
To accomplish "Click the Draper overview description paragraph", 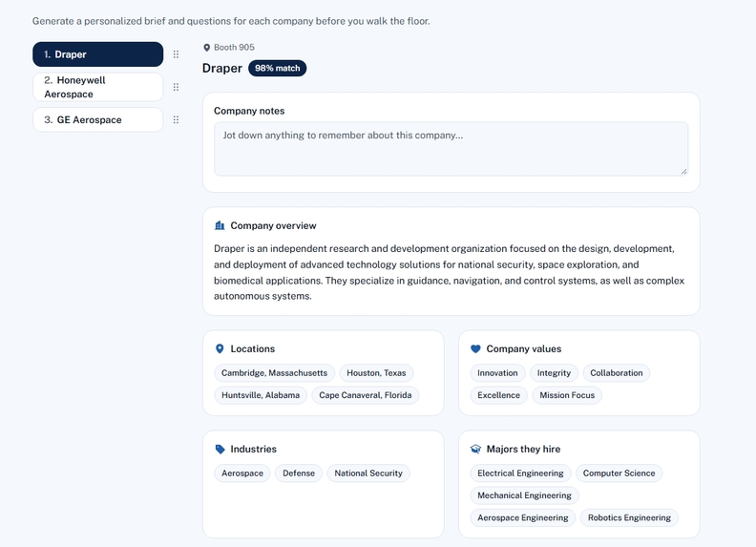I will [450, 272].
